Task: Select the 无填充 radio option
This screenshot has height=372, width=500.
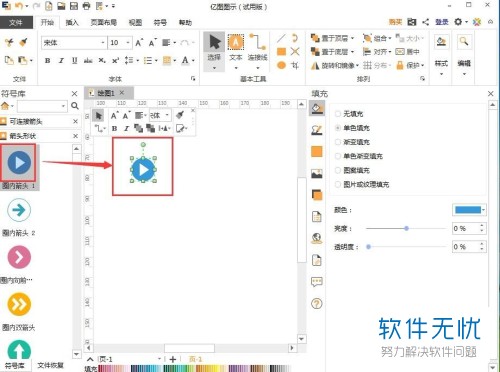Action: [x=338, y=114]
